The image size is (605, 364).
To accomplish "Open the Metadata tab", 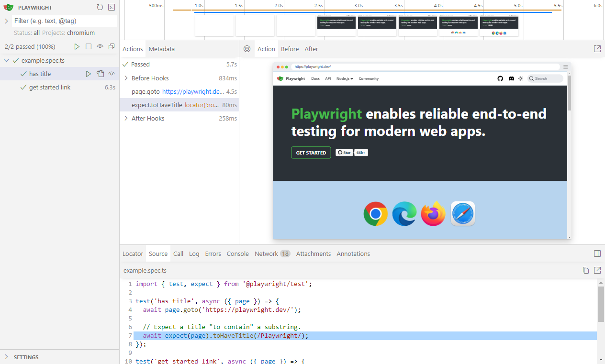I will click(161, 49).
